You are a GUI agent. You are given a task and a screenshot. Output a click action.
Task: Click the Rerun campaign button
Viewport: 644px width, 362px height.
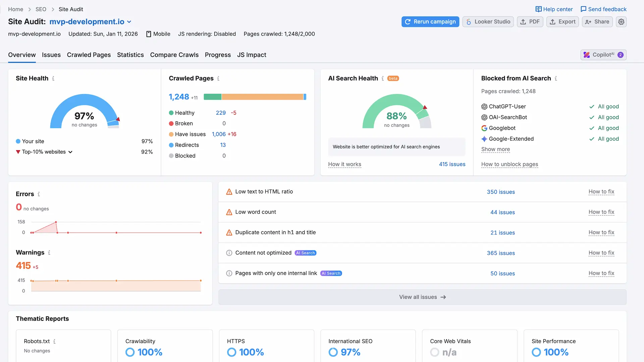pos(430,22)
